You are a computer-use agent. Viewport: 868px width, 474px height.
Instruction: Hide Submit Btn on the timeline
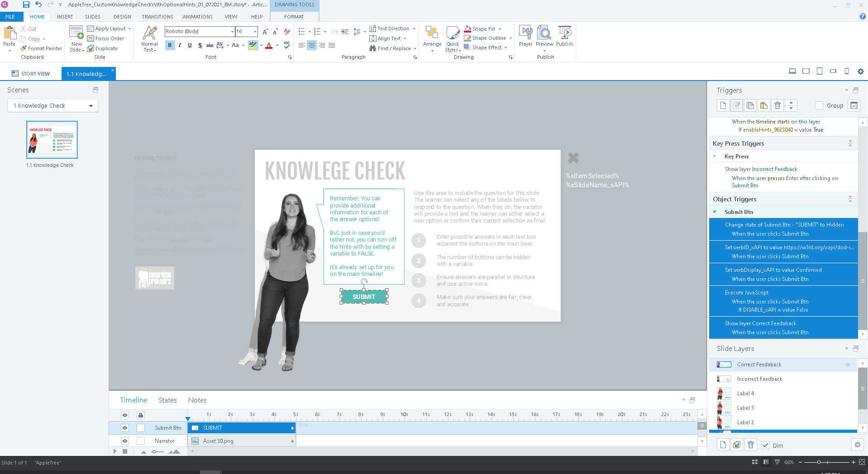[x=125, y=428]
